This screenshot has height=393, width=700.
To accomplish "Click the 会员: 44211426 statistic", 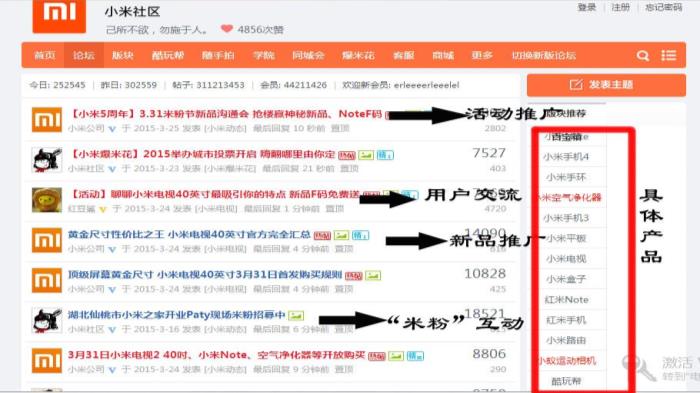I will [294, 85].
